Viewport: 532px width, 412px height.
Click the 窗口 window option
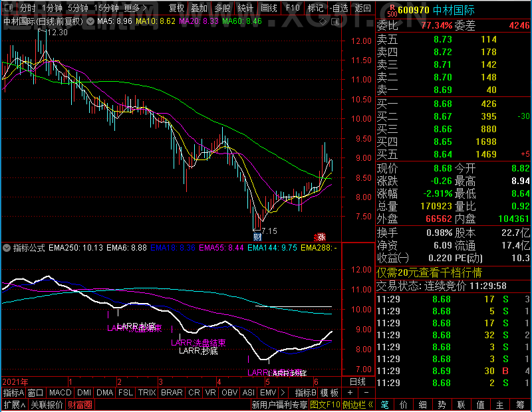click(36, 393)
